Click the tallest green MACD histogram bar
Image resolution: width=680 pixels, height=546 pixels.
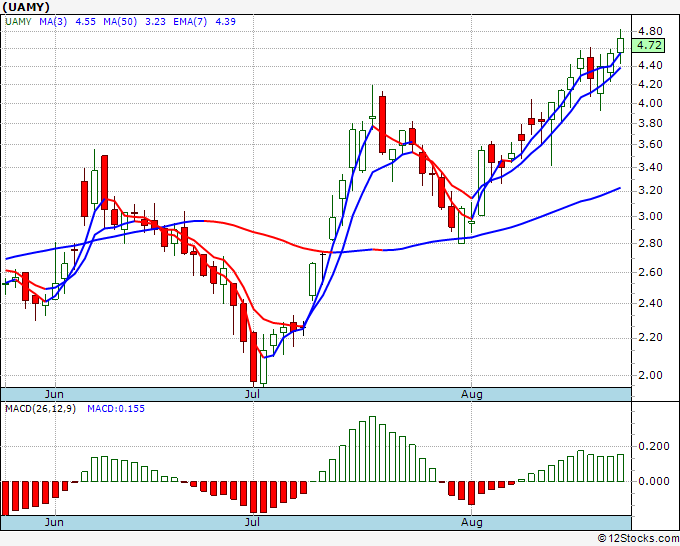pos(372,449)
